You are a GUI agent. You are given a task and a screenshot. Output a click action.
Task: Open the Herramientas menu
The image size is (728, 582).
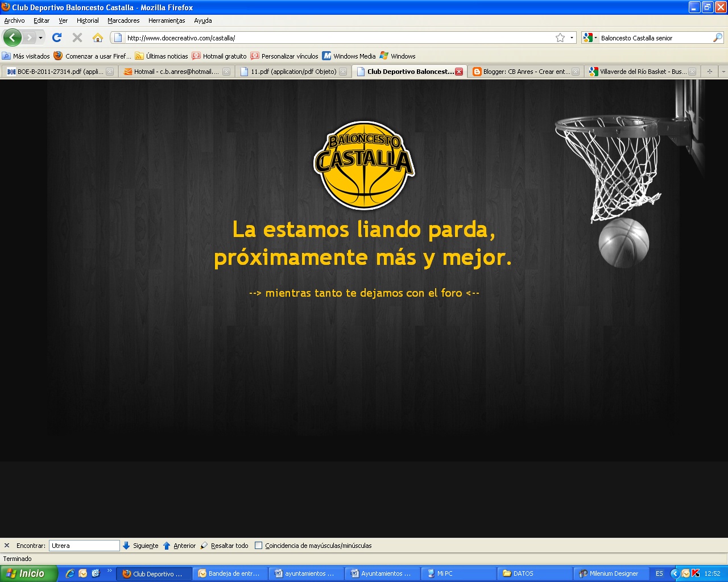(167, 20)
